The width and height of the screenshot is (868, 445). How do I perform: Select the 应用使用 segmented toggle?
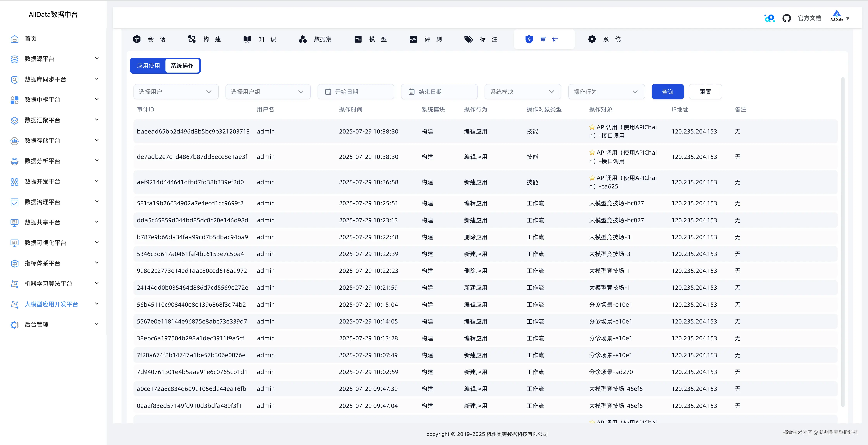(148, 66)
